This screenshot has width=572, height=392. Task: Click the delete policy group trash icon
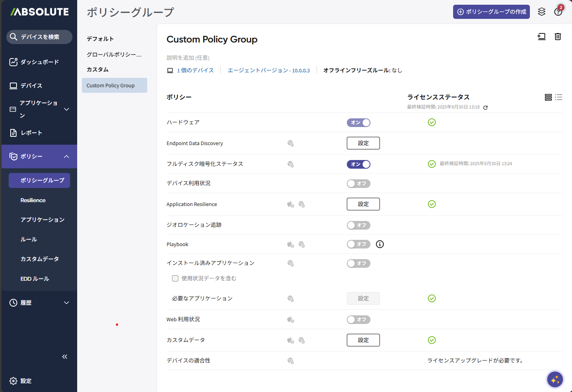pyautogui.click(x=557, y=37)
